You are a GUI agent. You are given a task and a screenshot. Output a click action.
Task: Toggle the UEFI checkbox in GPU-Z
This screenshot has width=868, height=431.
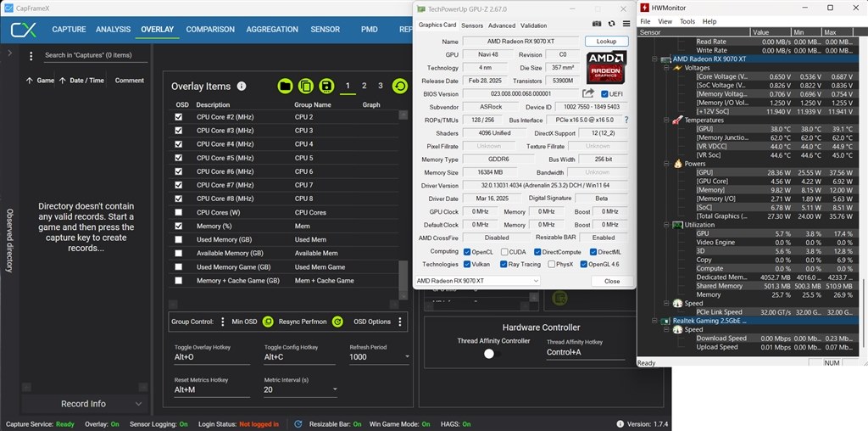click(x=604, y=93)
